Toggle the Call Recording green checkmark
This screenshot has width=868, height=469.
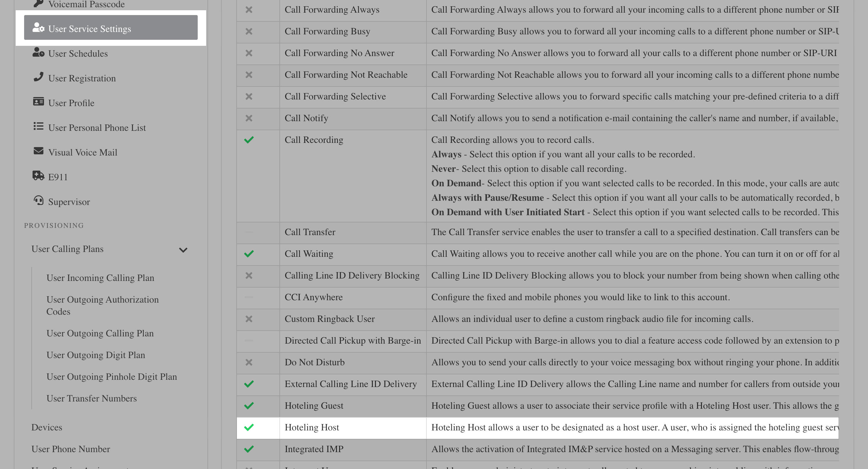[249, 140]
